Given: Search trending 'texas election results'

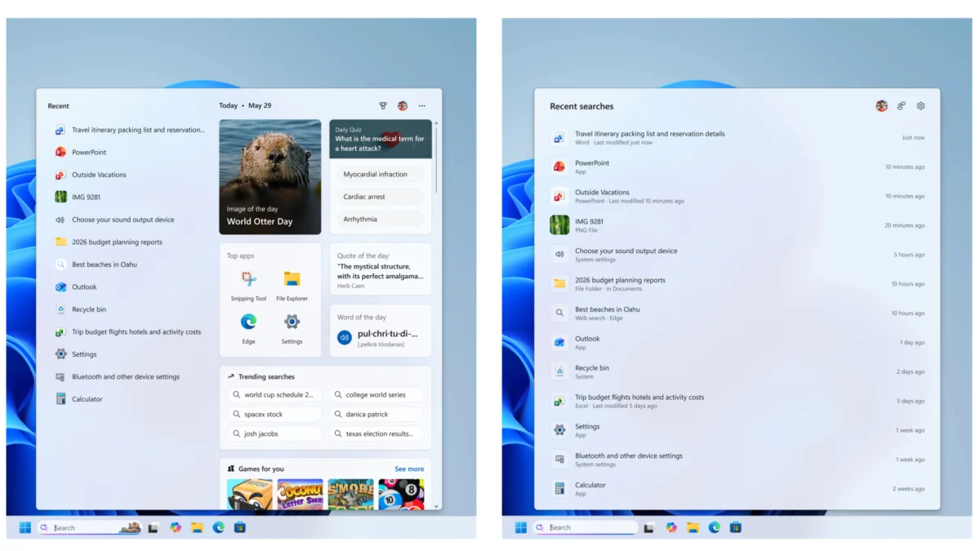Looking at the screenshot, I should click(377, 434).
